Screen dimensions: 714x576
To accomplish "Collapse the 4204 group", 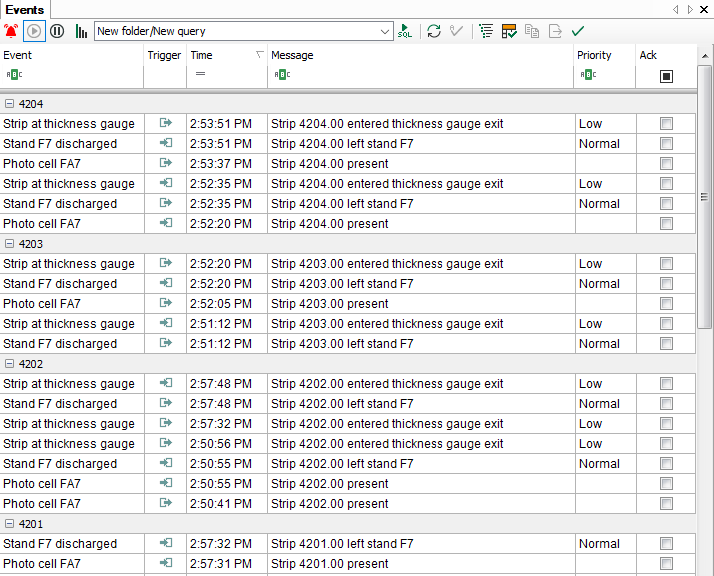I will pyautogui.click(x=9, y=104).
